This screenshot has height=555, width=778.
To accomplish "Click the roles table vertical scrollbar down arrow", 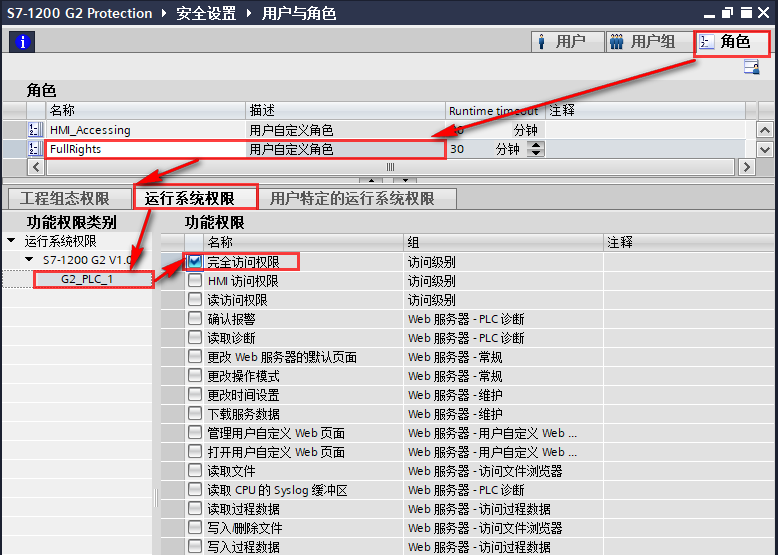I will pos(765,149).
